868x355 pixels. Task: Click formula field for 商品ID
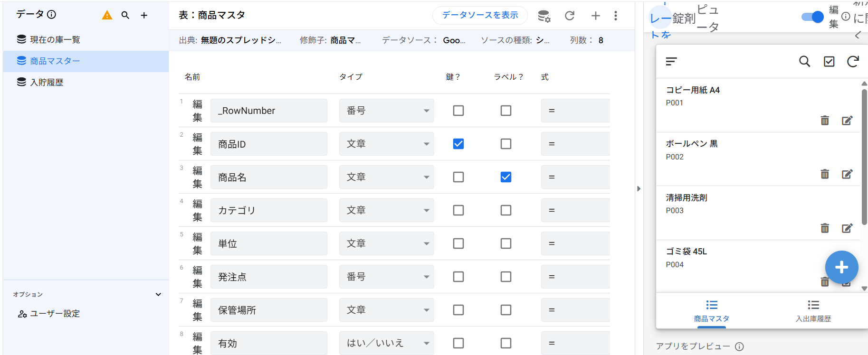tap(575, 144)
